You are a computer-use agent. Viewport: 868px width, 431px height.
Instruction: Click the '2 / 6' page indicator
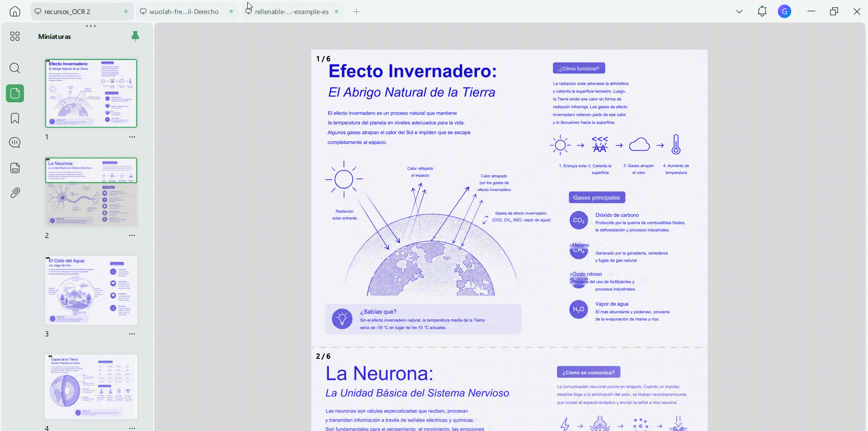323,356
